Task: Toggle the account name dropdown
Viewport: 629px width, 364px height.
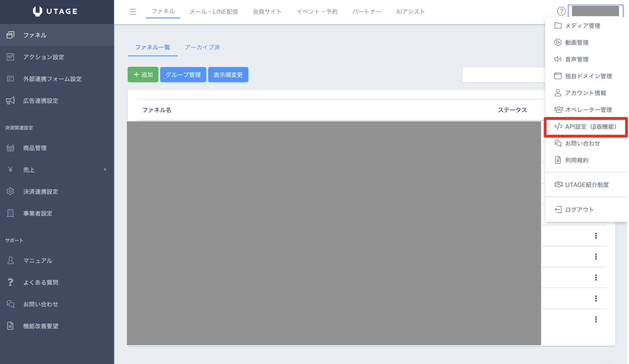Action: point(595,11)
